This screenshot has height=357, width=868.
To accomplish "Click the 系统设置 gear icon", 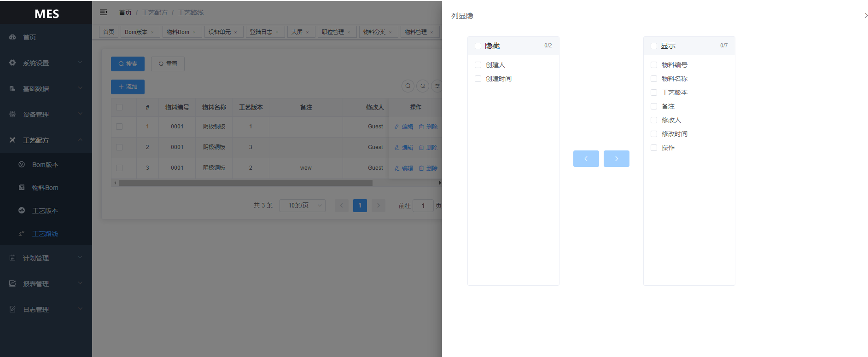I will click(x=12, y=63).
